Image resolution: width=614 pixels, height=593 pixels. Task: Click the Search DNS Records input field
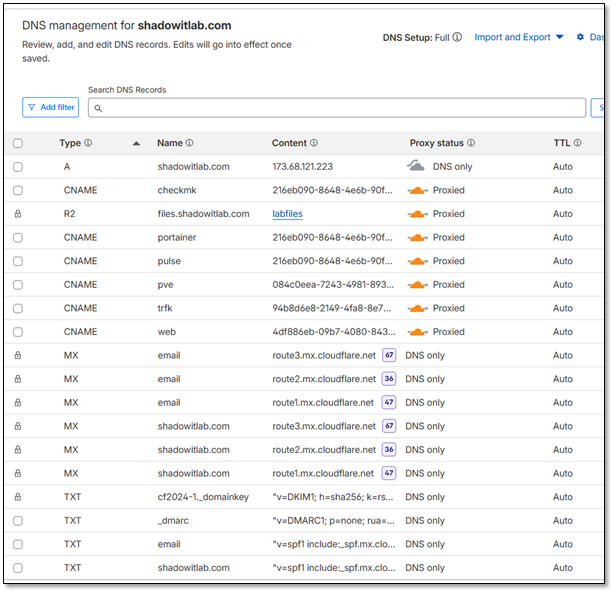click(x=337, y=108)
